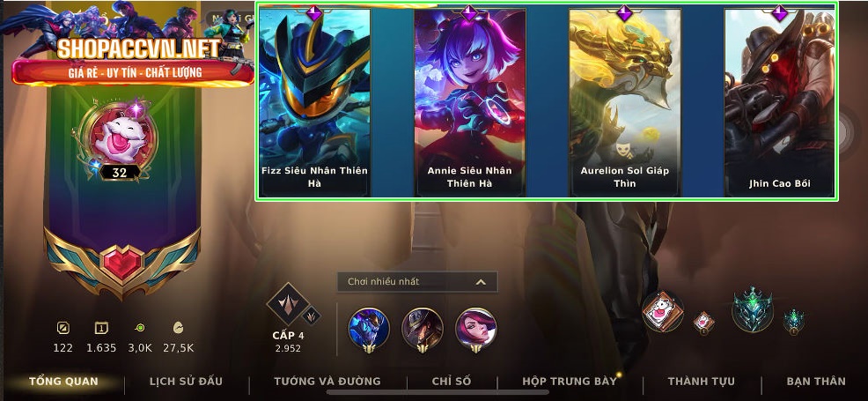This screenshot has height=401, width=868.
Task: Click the Fiora champion mastery portrait
Action: 476,329
